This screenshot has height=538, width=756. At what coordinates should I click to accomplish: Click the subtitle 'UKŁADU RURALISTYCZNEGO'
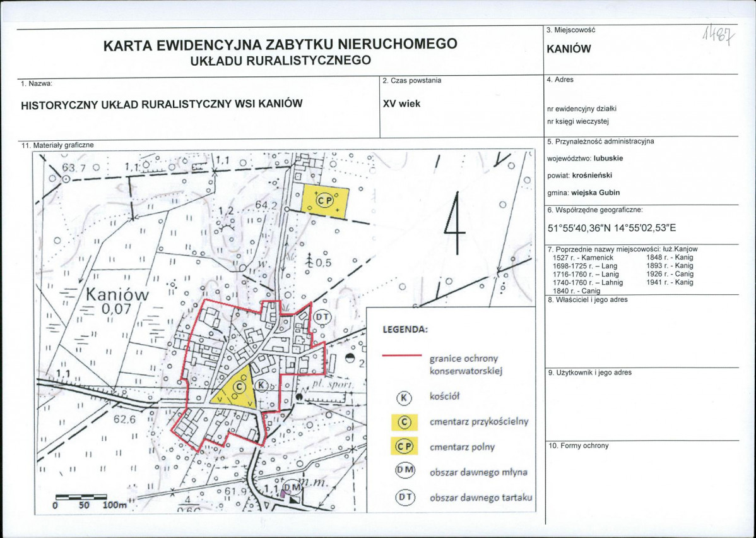point(281,61)
